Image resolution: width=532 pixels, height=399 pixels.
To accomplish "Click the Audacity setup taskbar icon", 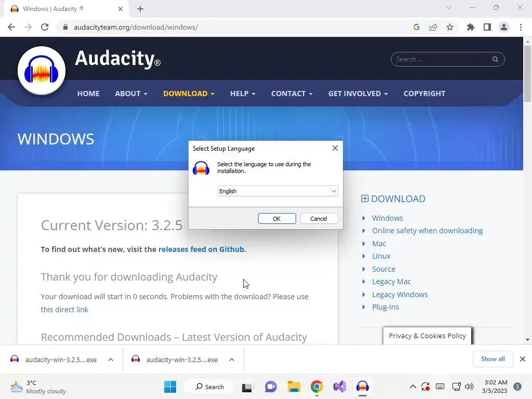I will pyautogui.click(x=362, y=387).
